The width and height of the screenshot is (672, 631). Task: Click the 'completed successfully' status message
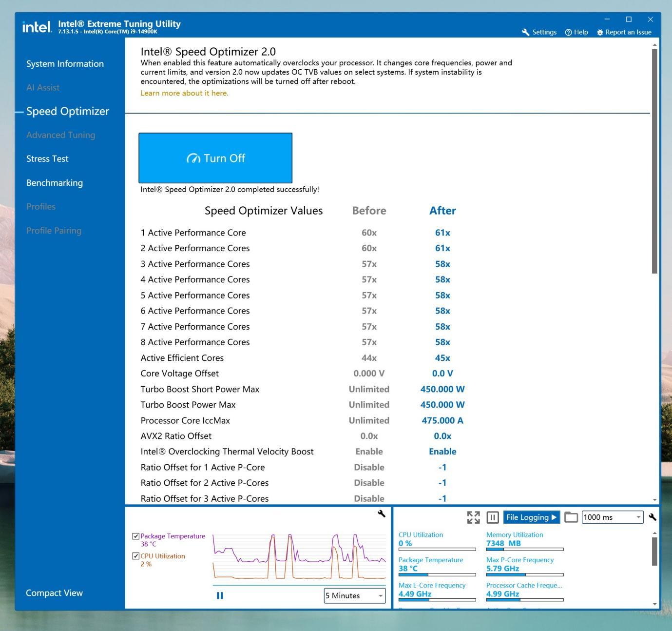(230, 189)
